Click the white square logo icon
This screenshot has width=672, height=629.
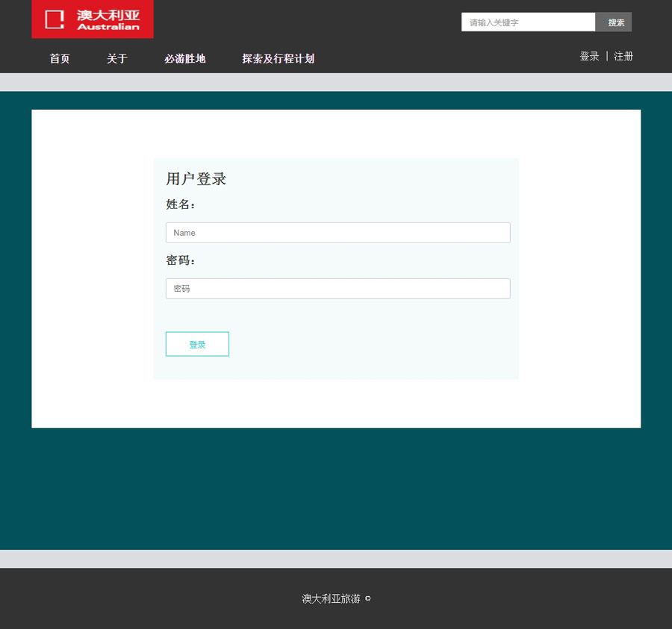pos(55,19)
